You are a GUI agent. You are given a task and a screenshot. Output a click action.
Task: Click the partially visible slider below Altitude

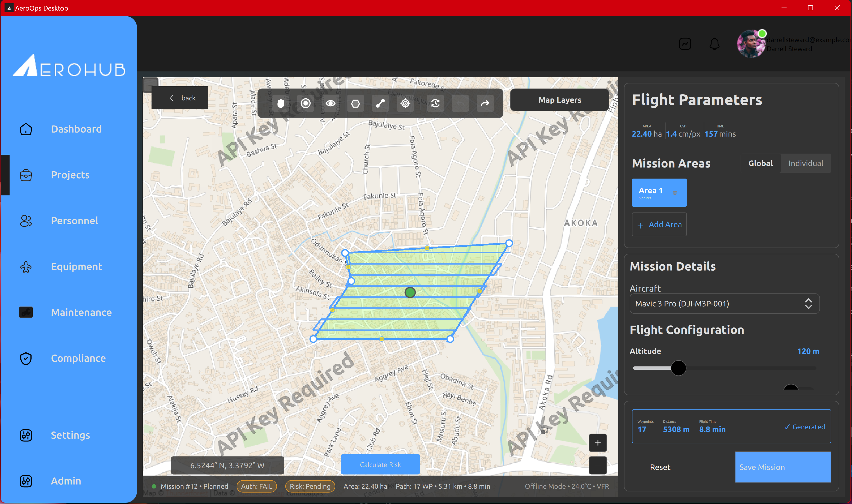tap(791, 387)
